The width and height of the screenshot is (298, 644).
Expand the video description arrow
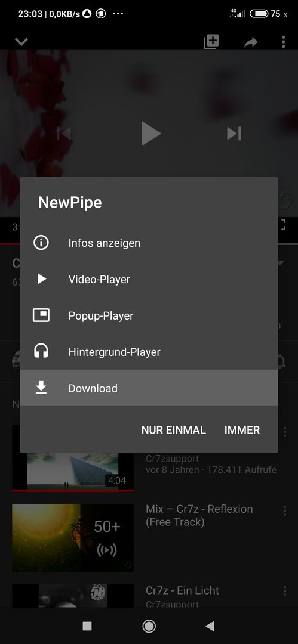(281, 263)
